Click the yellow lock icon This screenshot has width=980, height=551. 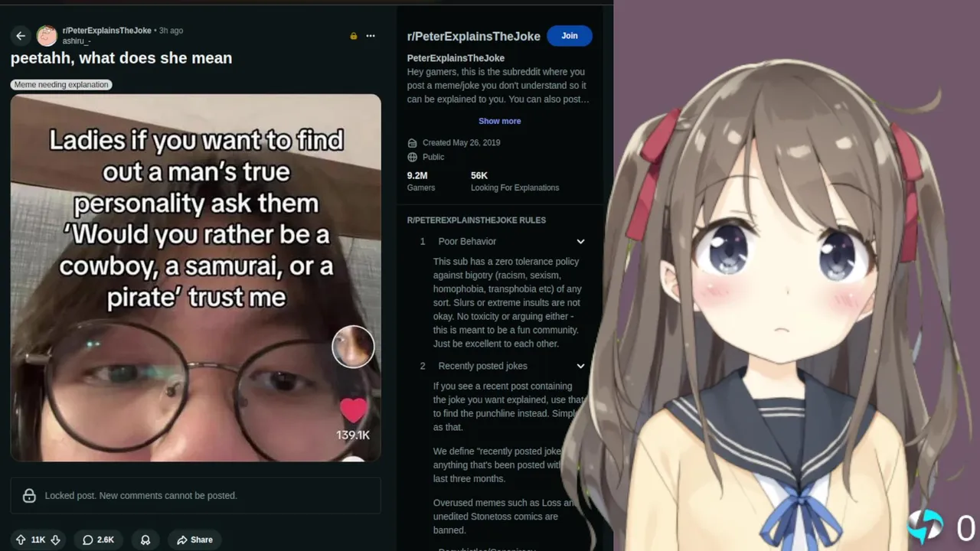pos(353,36)
